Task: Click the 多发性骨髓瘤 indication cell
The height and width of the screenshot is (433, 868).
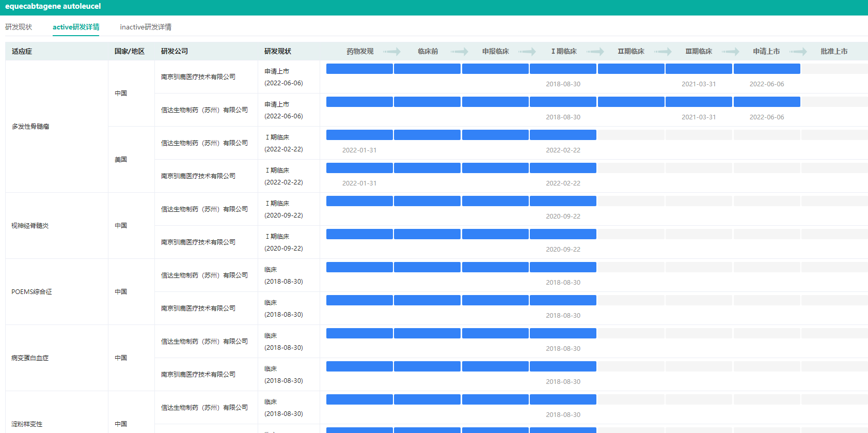Action: click(x=30, y=127)
